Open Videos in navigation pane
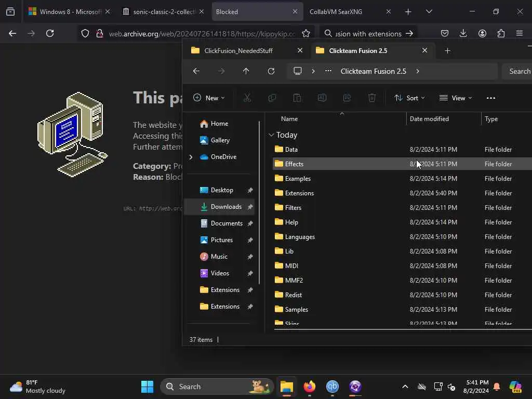This screenshot has width=532, height=399. pos(220,273)
